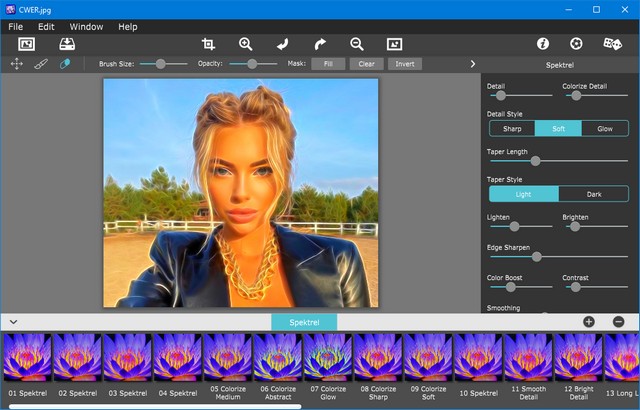Open the Window menu
Image resolution: width=640 pixels, height=410 pixels.
[86, 26]
